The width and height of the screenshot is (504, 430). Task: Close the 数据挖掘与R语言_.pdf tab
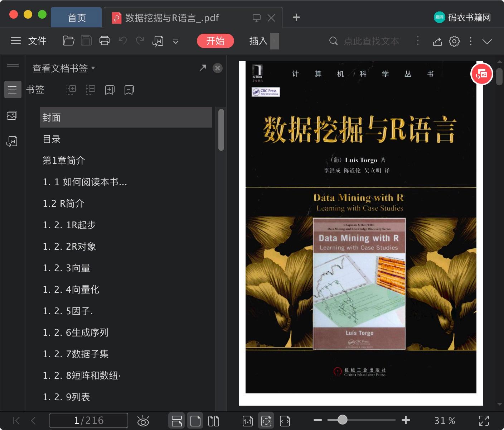coord(271,18)
